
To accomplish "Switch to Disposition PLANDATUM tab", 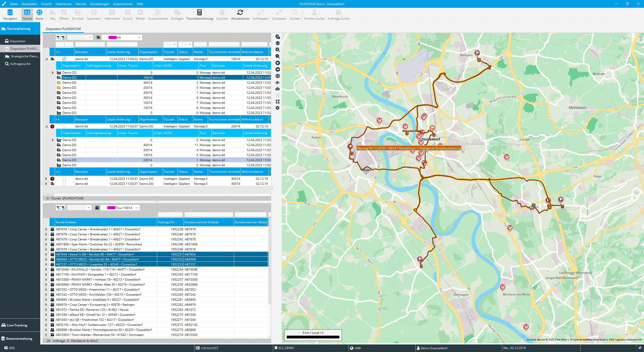I will click(63, 29).
